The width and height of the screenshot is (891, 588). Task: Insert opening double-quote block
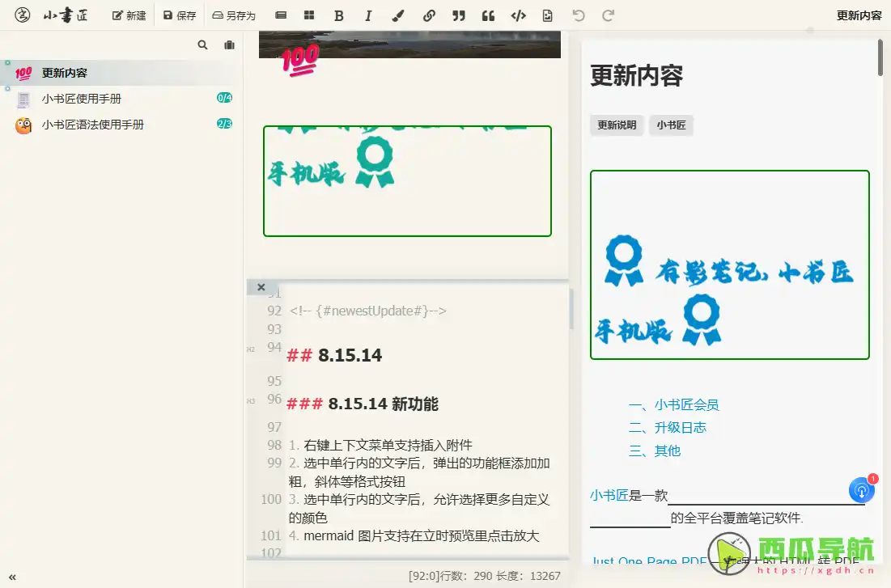pos(488,15)
